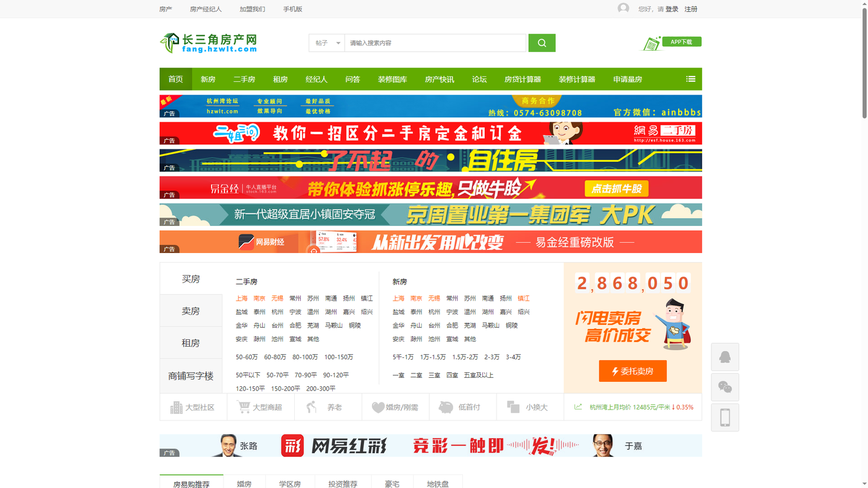Click the 登录 link at top right

click(x=672, y=9)
